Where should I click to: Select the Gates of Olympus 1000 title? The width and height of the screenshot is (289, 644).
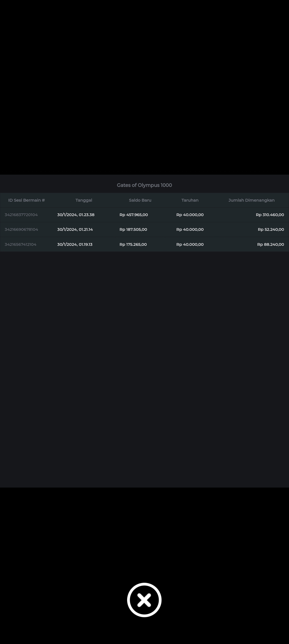[144, 185]
